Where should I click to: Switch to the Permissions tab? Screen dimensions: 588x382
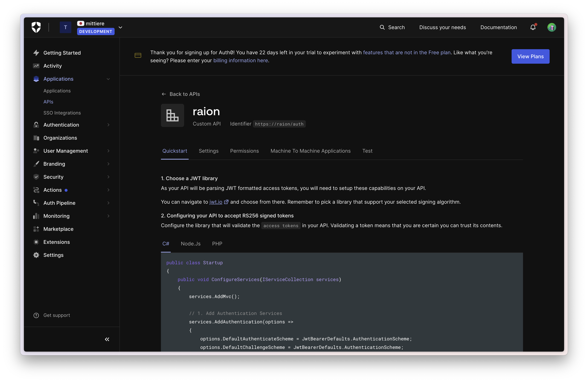click(x=244, y=151)
